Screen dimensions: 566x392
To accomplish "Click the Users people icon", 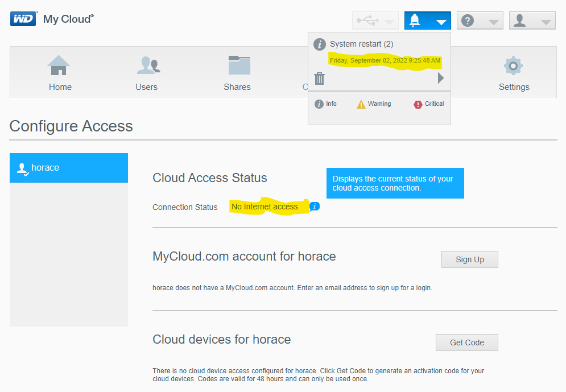I will (x=148, y=65).
